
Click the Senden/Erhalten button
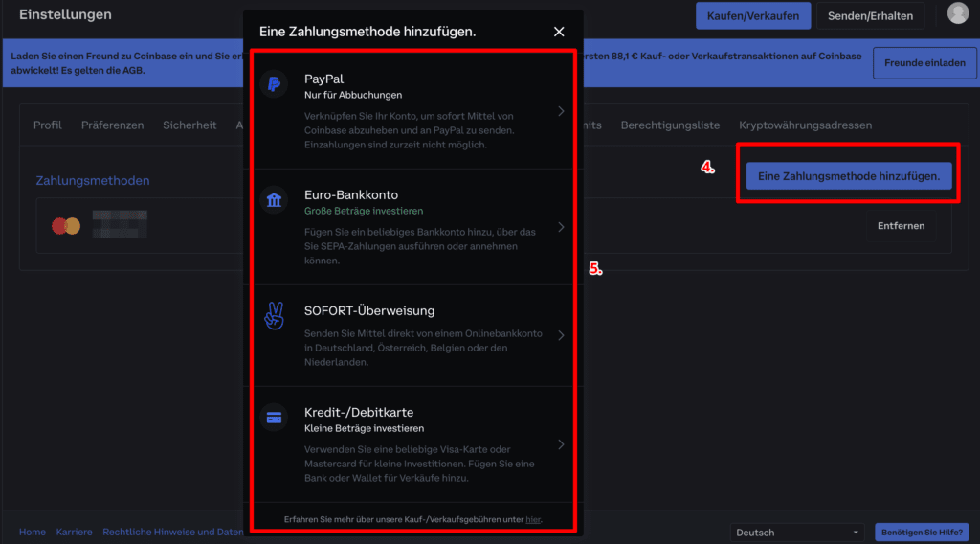[x=870, y=15]
